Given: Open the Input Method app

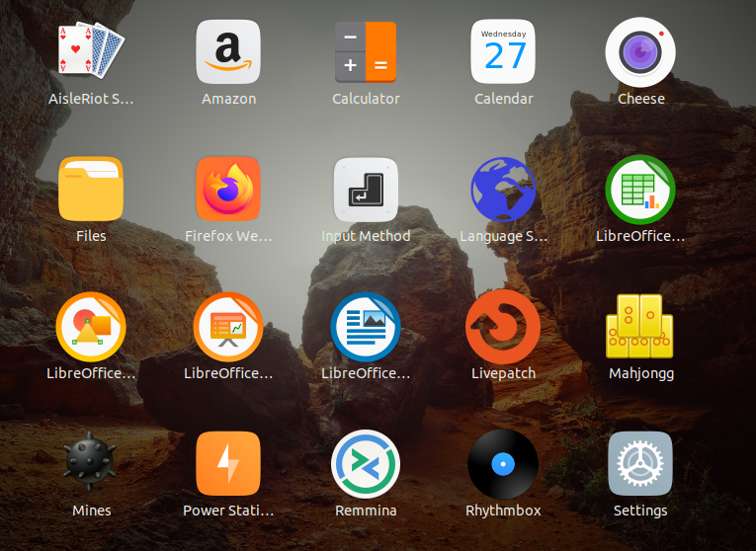Looking at the screenshot, I should (366, 190).
